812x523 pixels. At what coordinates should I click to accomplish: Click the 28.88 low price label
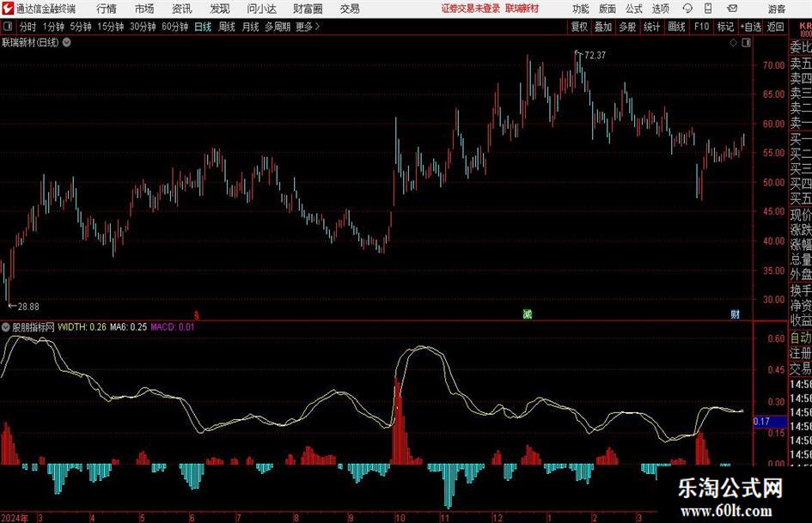(x=28, y=307)
